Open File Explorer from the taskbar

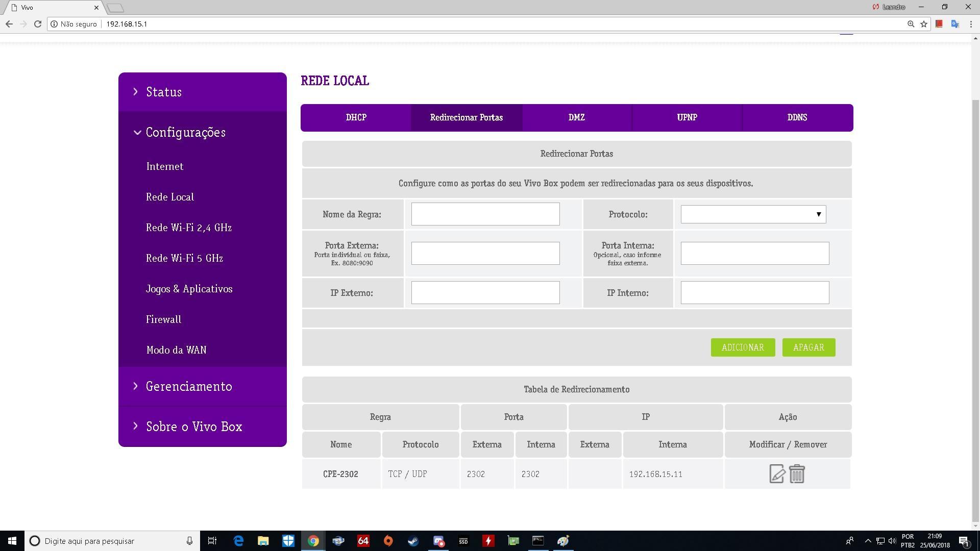(x=263, y=541)
